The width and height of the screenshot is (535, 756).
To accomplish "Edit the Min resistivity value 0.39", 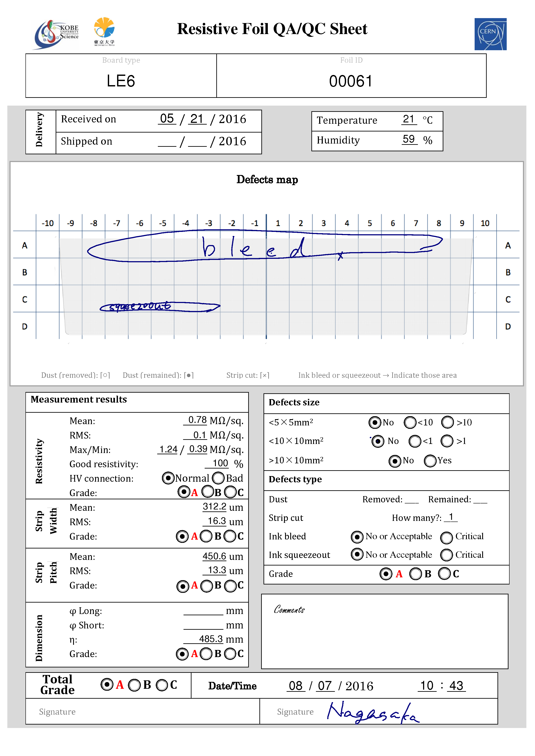I will (198, 449).
